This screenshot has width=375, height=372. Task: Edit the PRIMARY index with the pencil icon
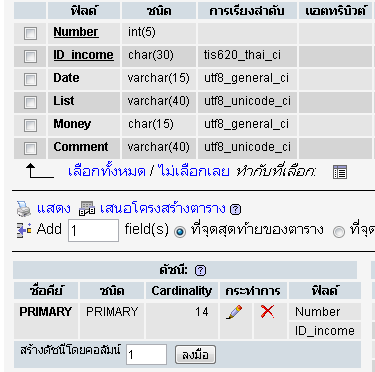(234, 312)
